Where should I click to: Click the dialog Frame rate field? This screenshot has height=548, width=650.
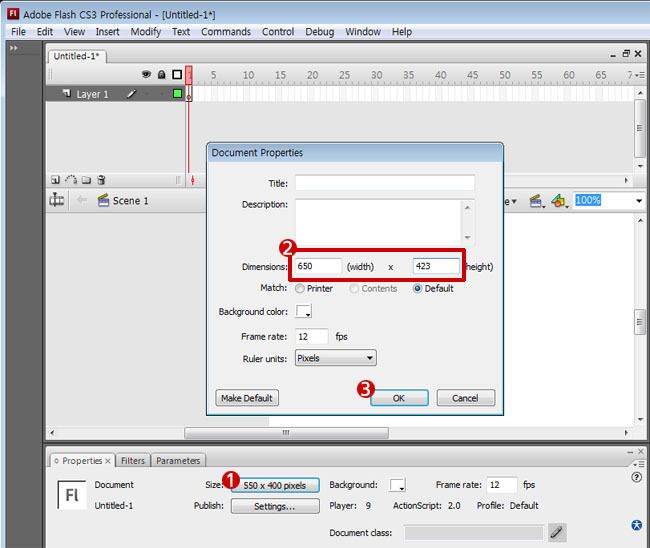click(311, 336)
